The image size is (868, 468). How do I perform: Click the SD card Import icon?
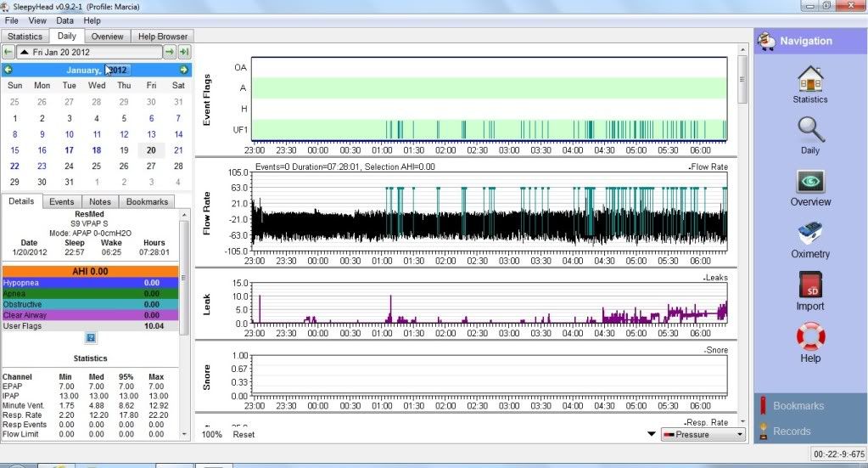[810, 285]
